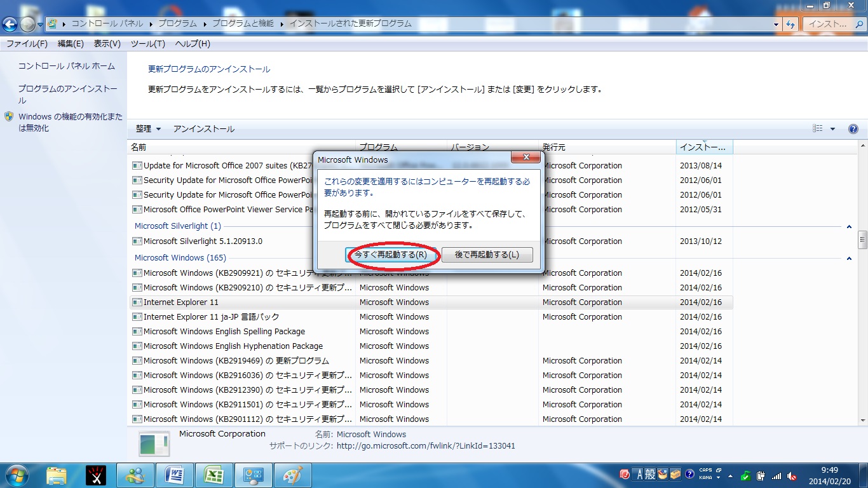Click the Back navigation arrow
This screenshot has width=868, height=488.
pyautogui.click(x=10, y=24)
